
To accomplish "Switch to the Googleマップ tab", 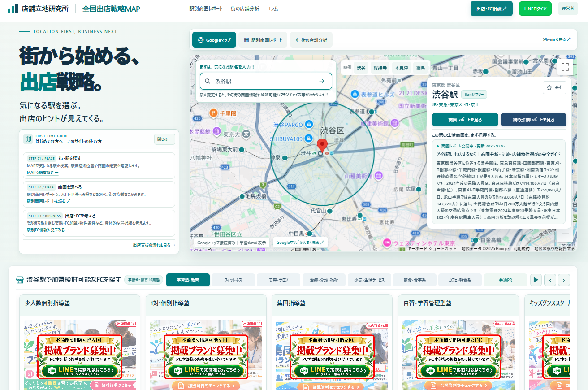I will pyautogui.click(x=214, y=40).
